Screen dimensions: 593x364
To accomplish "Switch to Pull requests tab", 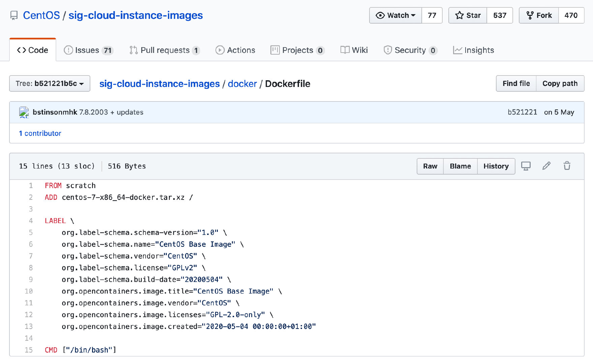I will [x=165, y=50].
